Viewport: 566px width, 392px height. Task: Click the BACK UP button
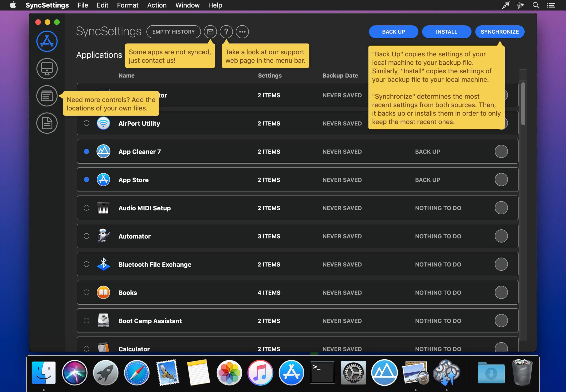[393, 32]
